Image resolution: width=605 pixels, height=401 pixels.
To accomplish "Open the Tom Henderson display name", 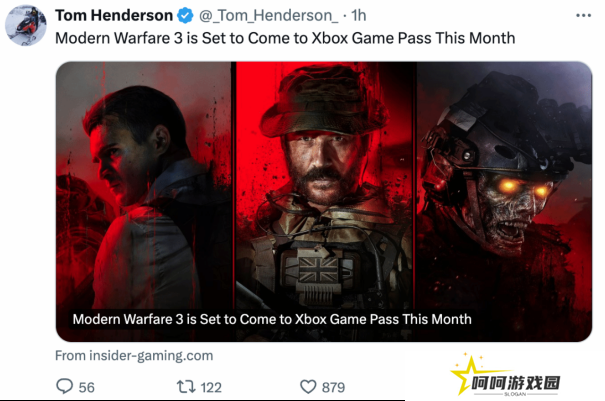I will 114,15.
